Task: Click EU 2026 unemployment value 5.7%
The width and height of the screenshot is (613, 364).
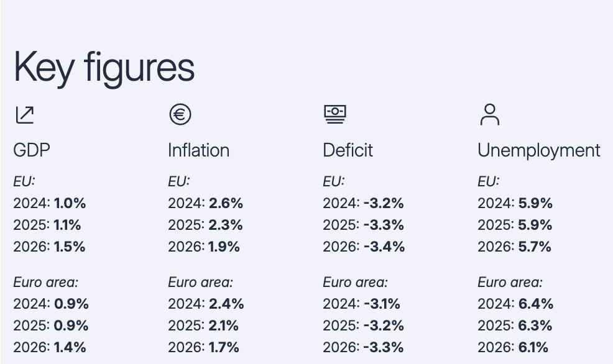Action: [535, 247]
